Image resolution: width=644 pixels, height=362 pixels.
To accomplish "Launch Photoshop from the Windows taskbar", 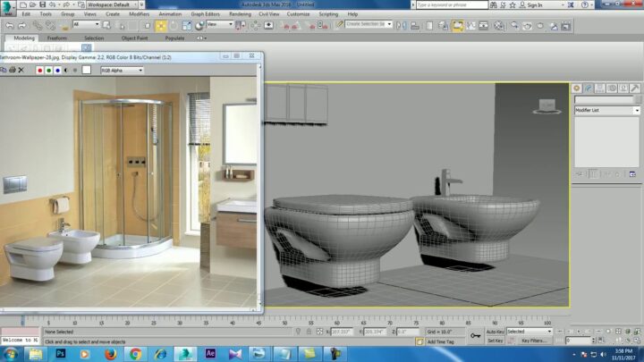I will pos(61,353).
